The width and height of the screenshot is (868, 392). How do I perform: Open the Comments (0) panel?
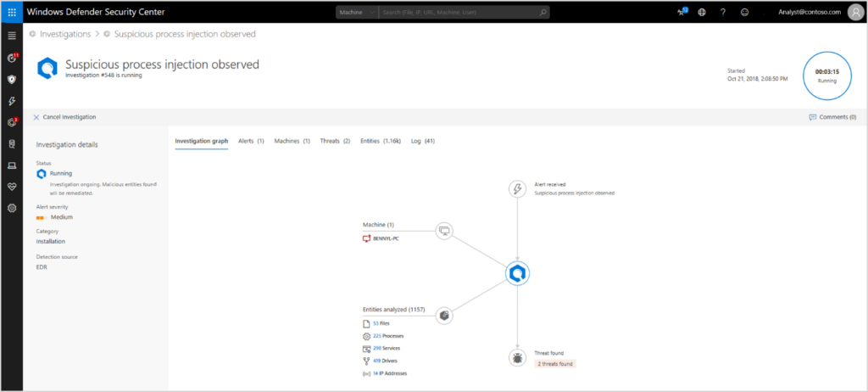click(832, 117)
